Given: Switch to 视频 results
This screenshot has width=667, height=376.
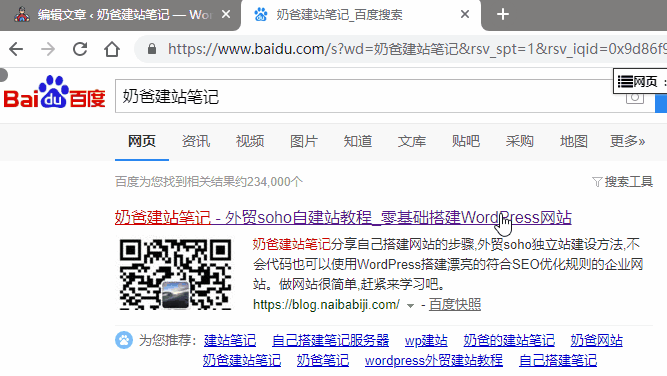Looking at the screenshot, I should pyautogui.click(x=250, y=141).
